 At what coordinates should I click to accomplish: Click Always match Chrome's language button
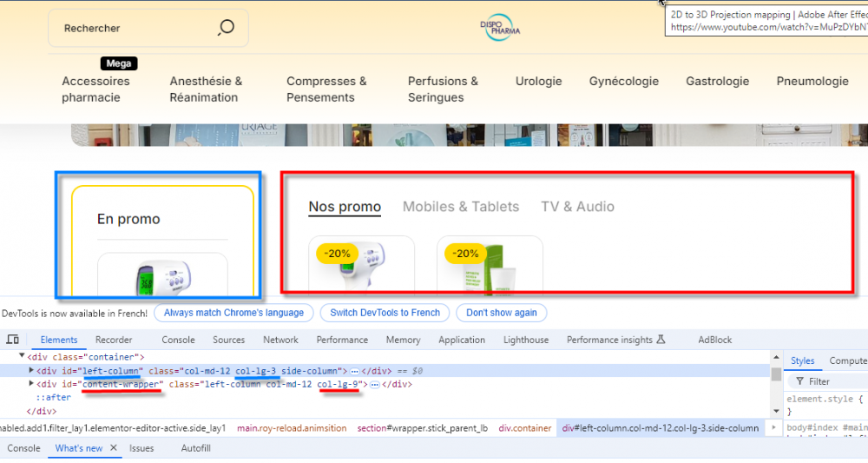[233, 313]
